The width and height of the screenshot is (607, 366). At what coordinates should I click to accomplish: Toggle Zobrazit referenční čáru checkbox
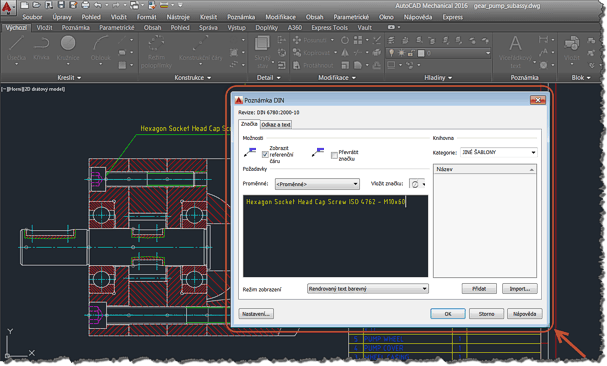click(265, 155)
